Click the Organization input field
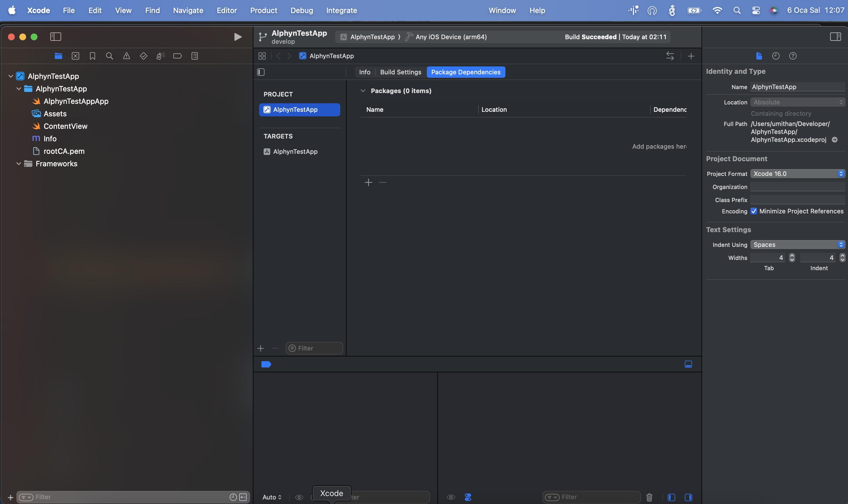848x504 pixels. (797, 186)
